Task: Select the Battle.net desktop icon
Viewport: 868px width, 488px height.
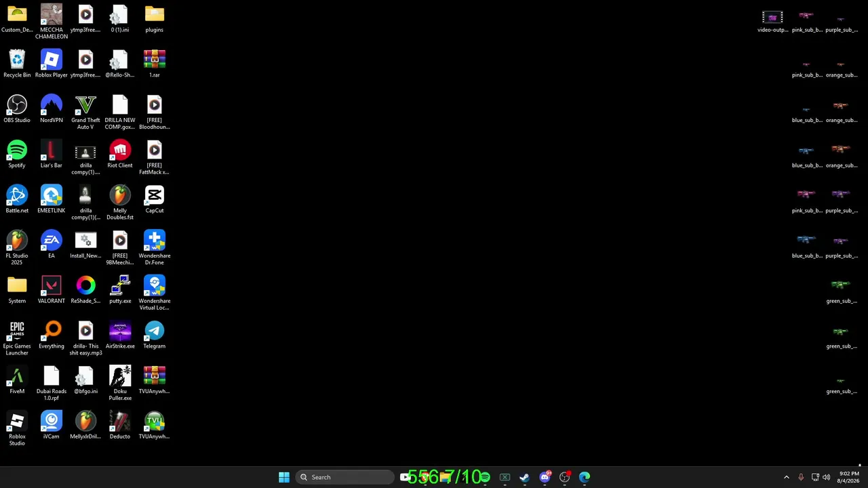Action: 17,199
